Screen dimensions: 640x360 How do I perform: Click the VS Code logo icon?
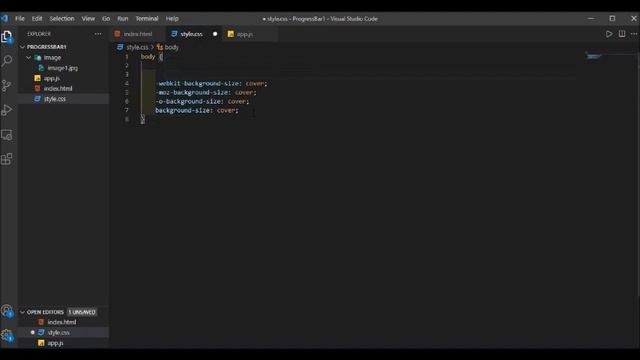click(4, 18)
